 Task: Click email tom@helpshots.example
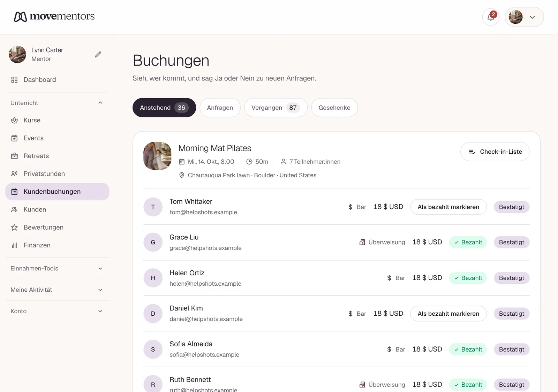click(203, 212)
